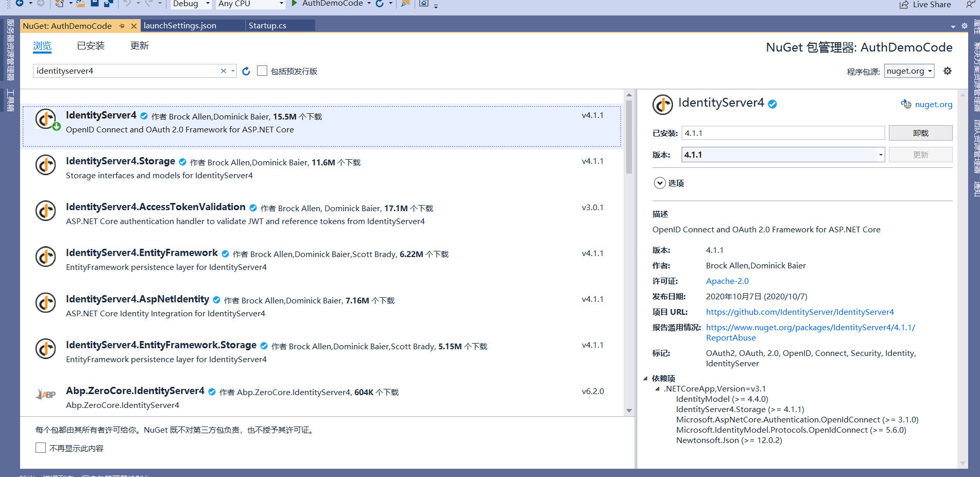The height and width of the screenshot is (477, 980).
Task: Click the package list scroll down arrow
Action: pyautogui.click(x=629, y=411)
